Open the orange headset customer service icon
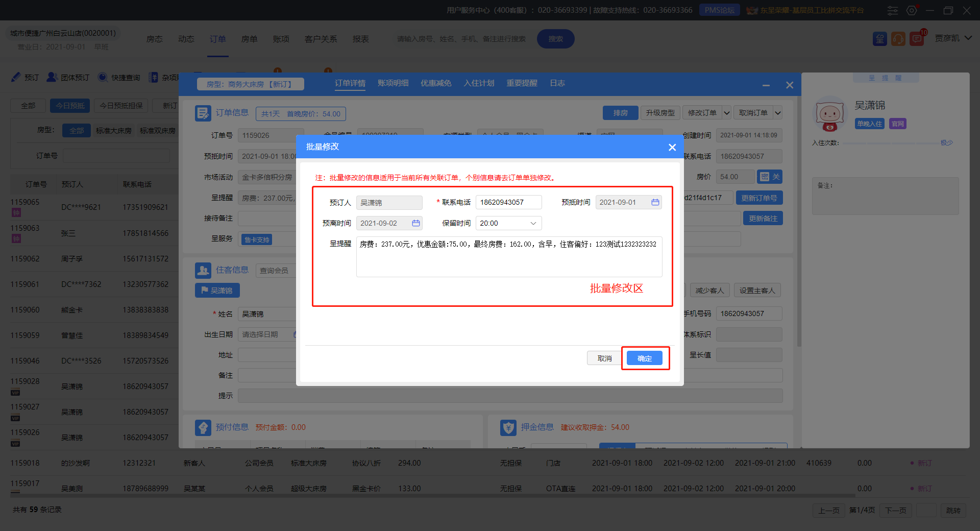980x531 pixels. pyautogui.click(x=898, y=39)
